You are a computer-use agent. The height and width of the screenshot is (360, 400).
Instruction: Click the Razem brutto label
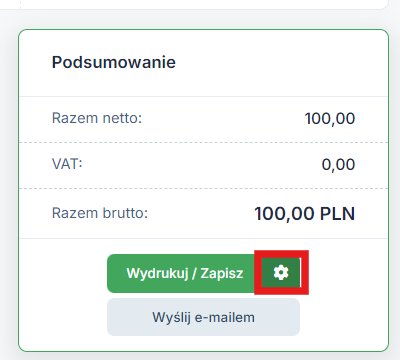coord(100,213)
